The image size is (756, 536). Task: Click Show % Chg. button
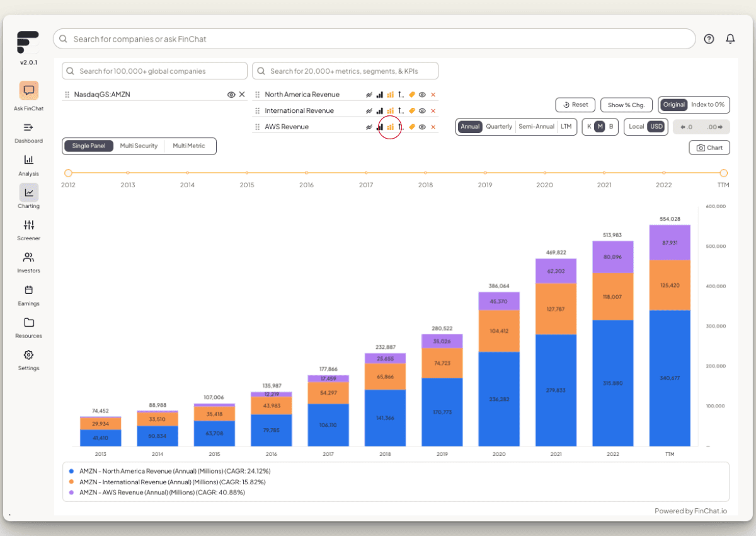[x=626, y=105]
